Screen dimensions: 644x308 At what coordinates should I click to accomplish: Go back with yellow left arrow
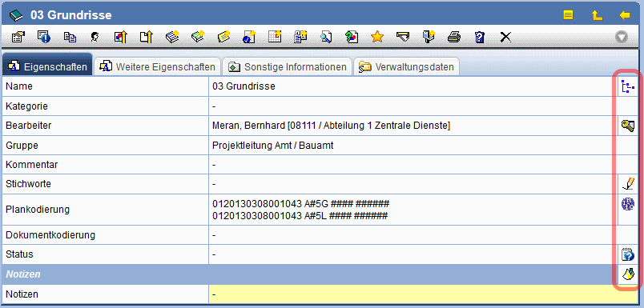coord(624,15)
